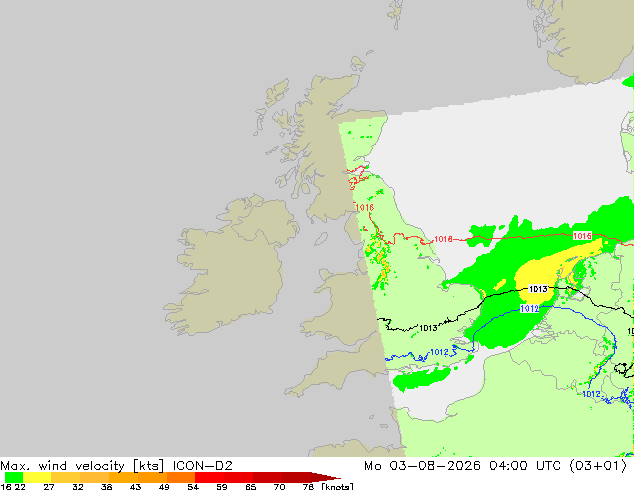The image size is (634, 490).
Task: Click the '65' legend value
Action: (x=251, y=487)
